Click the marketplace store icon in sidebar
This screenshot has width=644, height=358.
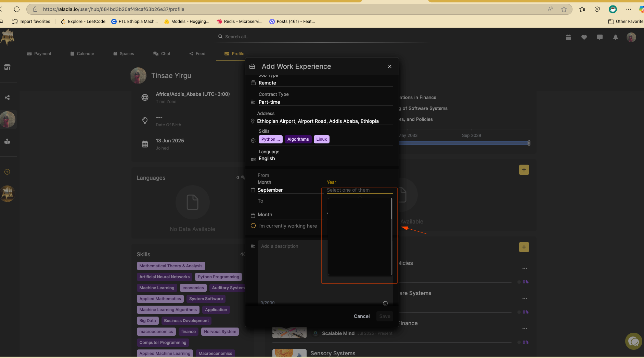[7, 67]
